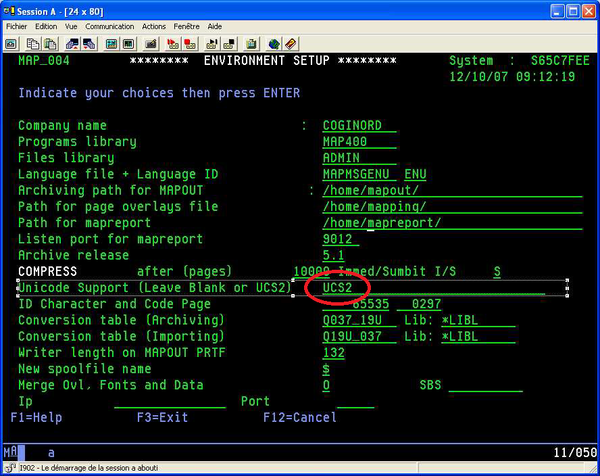The height and width of the screenshot is (476, 600).
Task: Click the F12=Cancel function key label
Action: [300, 417]
